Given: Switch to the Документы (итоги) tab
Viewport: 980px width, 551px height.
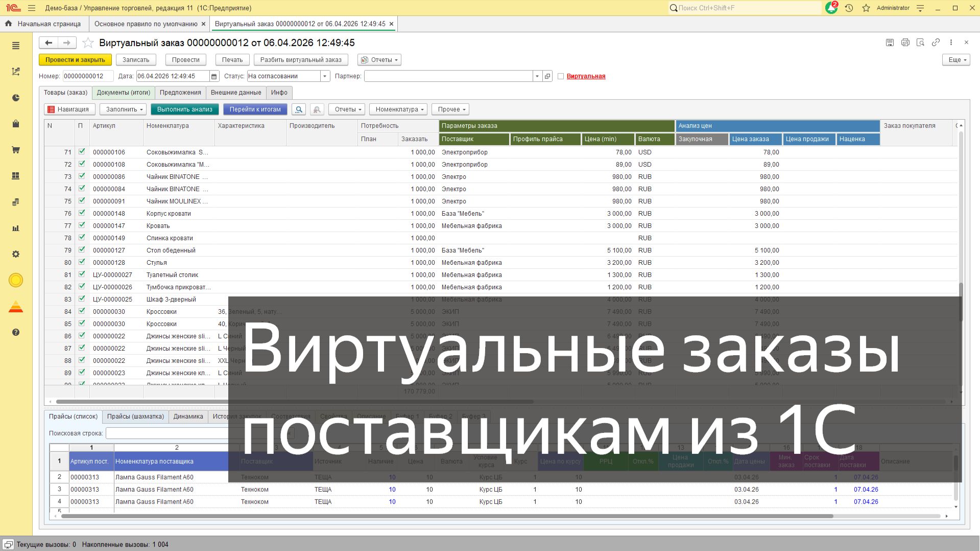Looking at the screenshot, I should coord(124,93).
